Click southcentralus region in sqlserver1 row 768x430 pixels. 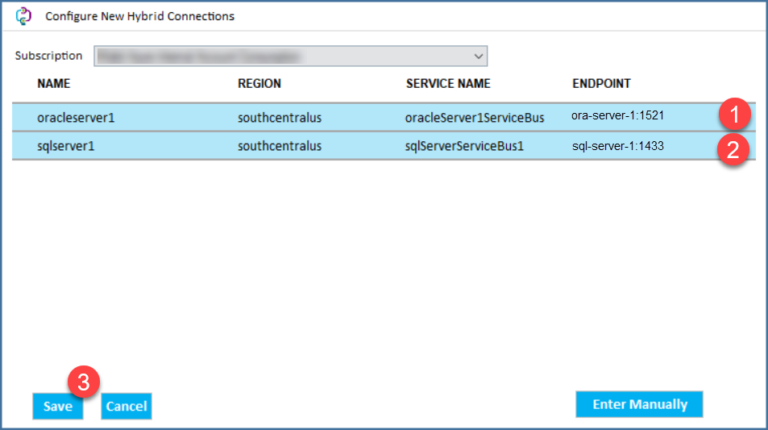click(x=279, y=147)
